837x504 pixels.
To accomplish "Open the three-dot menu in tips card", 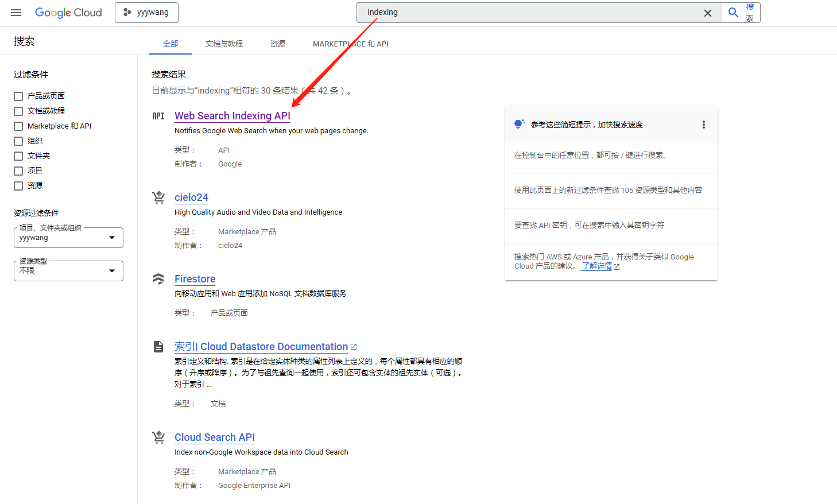I will tap(703, 125).
